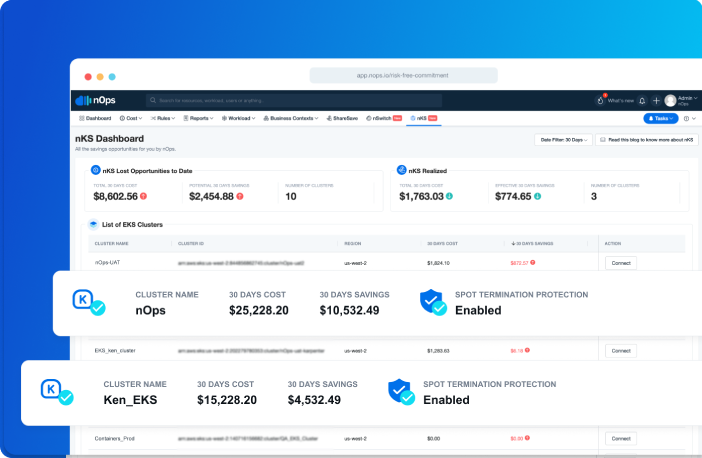
Task: Open notifications bell icon
Action: coord(642,101)
